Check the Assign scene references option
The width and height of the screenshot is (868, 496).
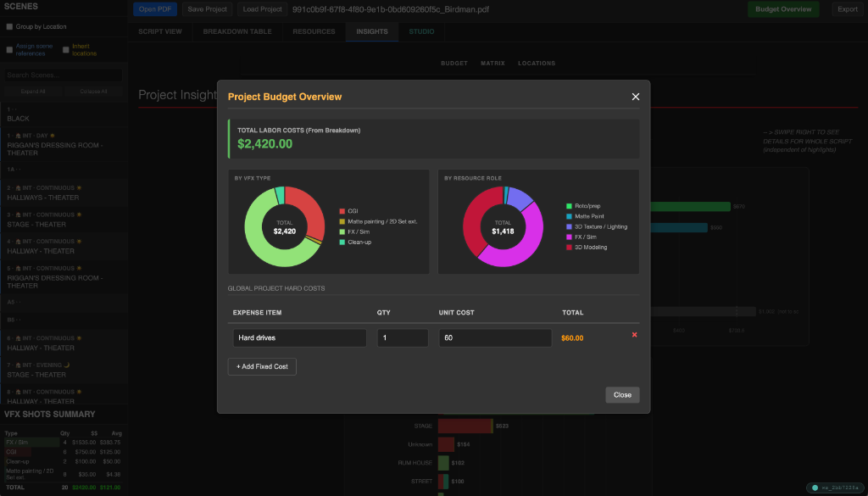coord(9,49)
